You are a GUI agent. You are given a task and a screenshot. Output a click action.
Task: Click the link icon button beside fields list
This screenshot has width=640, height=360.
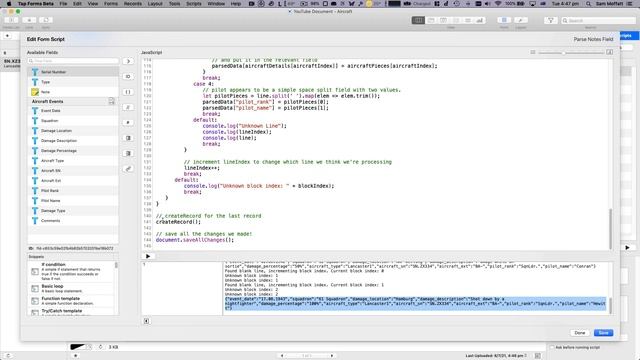128,169
